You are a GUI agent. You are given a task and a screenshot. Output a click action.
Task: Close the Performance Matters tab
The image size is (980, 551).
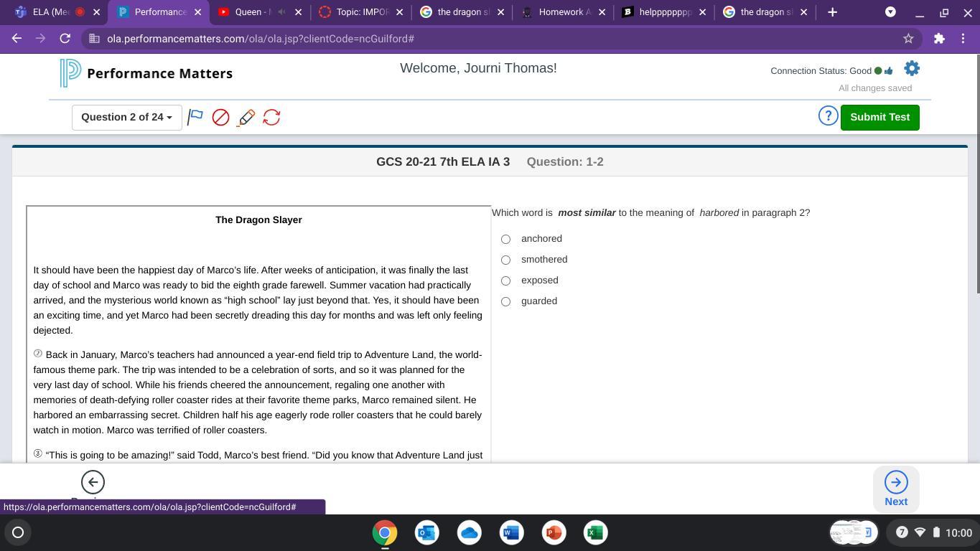coord(198,12)
